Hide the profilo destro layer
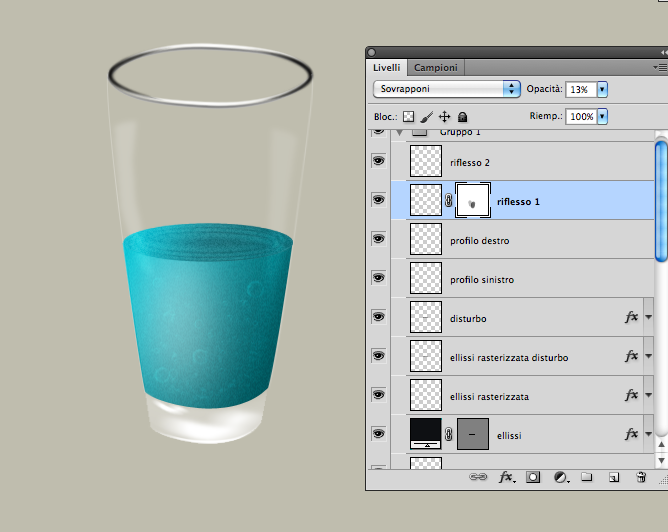This screenshot has width=668, height=532. [378, 239]
